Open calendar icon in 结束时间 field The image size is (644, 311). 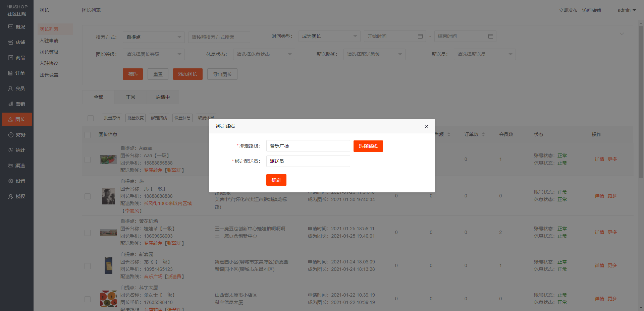point(491,36)
